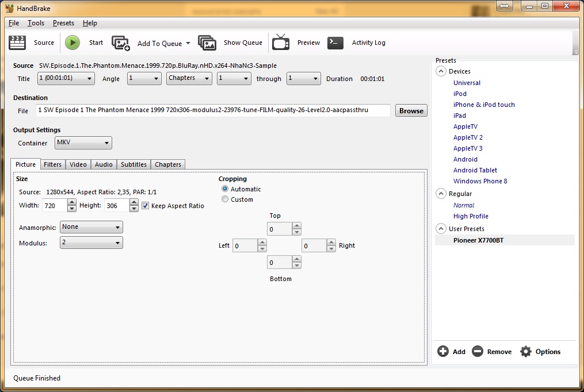This screenshot has height=392, width=584.
Task: Increase Width with up arrow
Action: coord(72,202)
